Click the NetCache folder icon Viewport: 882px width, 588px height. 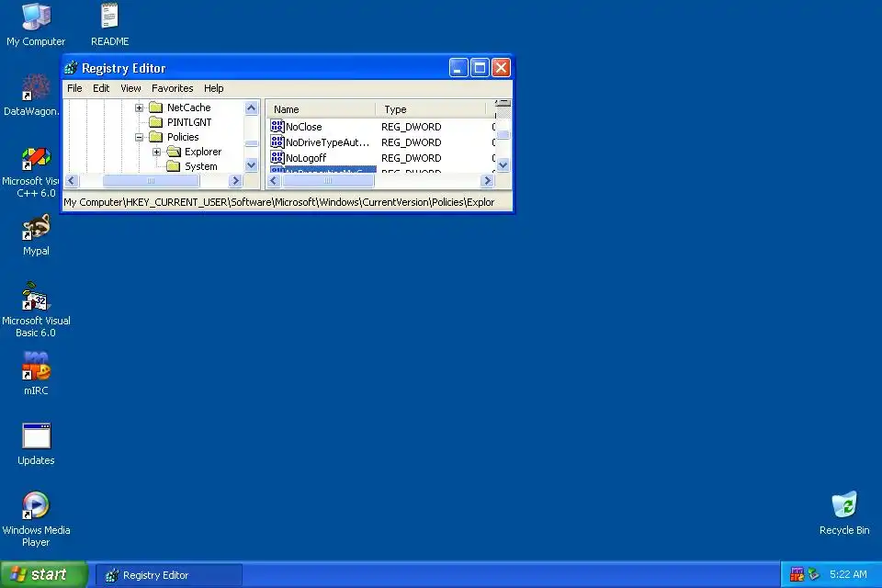156,107
